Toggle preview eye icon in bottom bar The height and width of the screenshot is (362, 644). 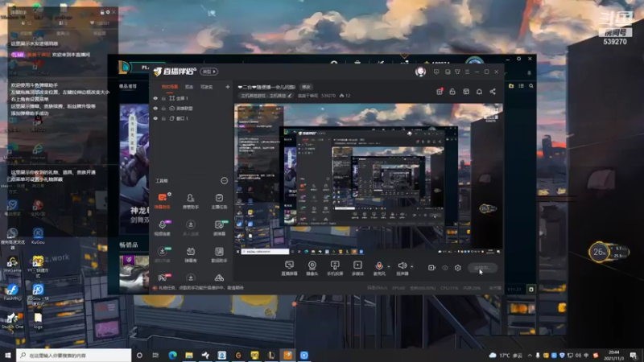tap(445, 268)
